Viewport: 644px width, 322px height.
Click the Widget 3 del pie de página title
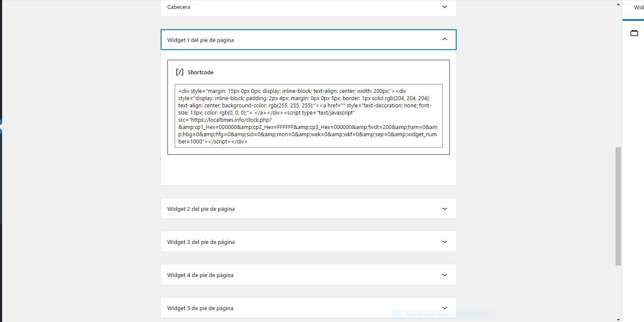[x=201, y=242]
